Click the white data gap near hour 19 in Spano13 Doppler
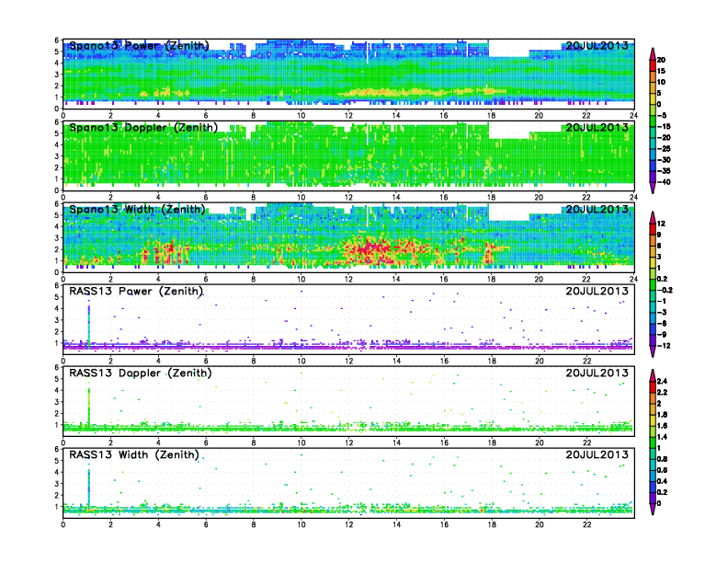The height and width of the screenshot is (563, 728). [x=509, y=131]
